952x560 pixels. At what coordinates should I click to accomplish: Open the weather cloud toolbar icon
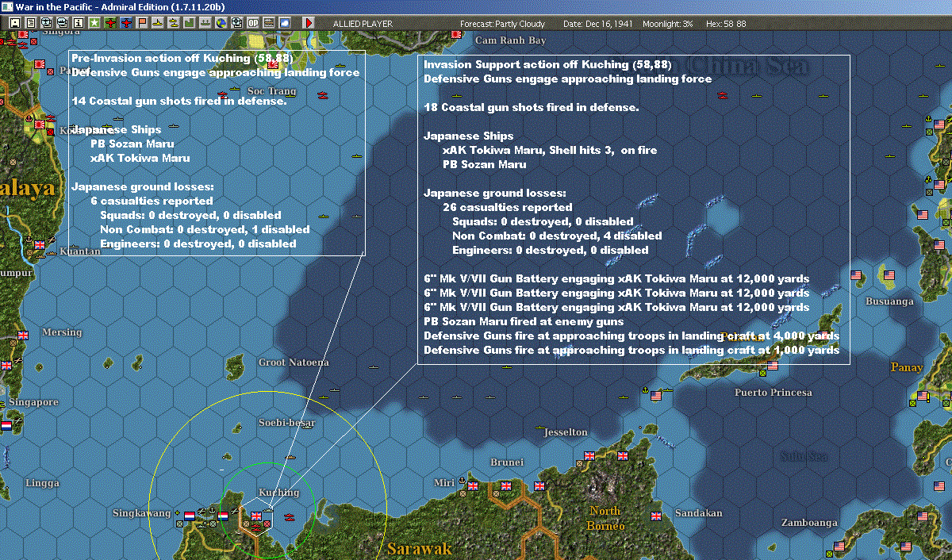285,24
